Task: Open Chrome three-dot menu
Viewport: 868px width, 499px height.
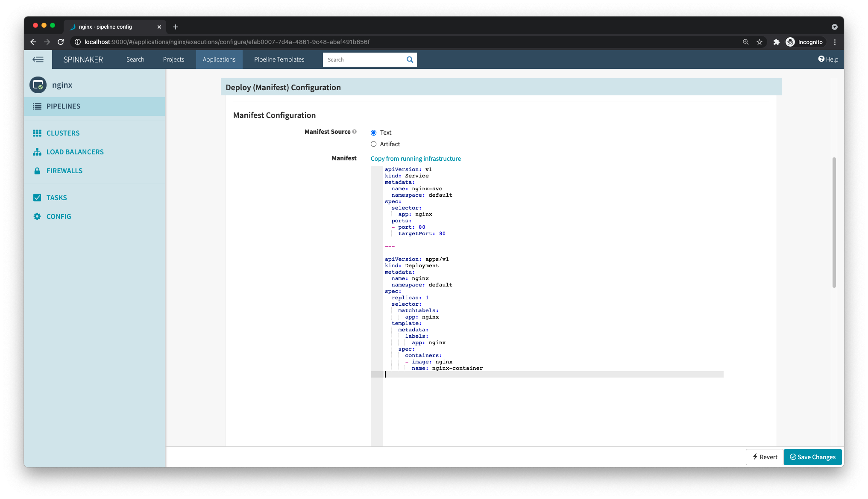Action: click(x=835, y=42)
